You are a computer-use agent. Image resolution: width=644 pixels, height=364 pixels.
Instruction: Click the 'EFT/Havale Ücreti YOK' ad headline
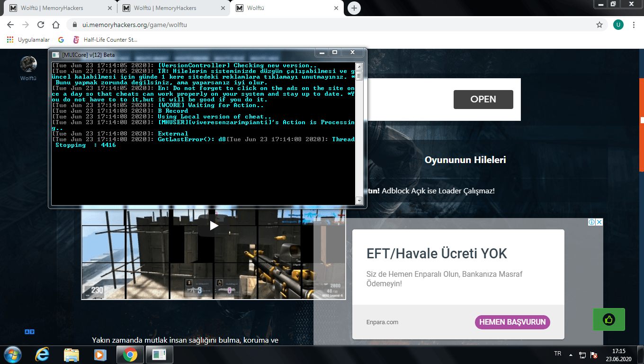coord(437,254)
